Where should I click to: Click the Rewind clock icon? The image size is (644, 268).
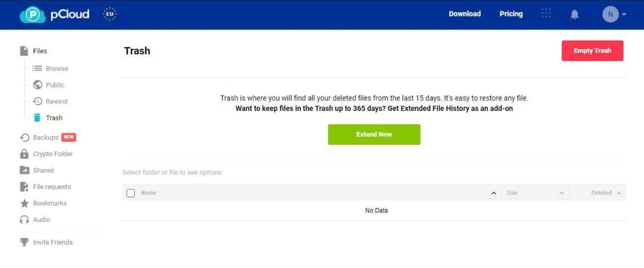point(38,101)
